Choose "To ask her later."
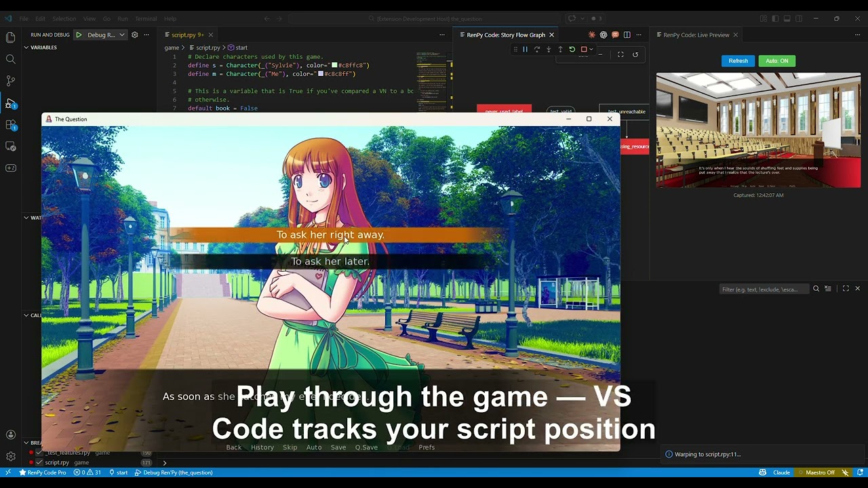This screenshot has height=488, width=868. click(330, 261)
